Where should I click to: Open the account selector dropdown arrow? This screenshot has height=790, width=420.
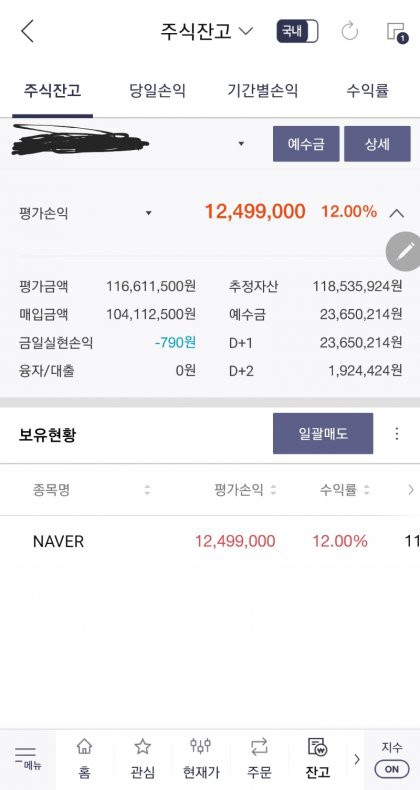pos(241,144)
